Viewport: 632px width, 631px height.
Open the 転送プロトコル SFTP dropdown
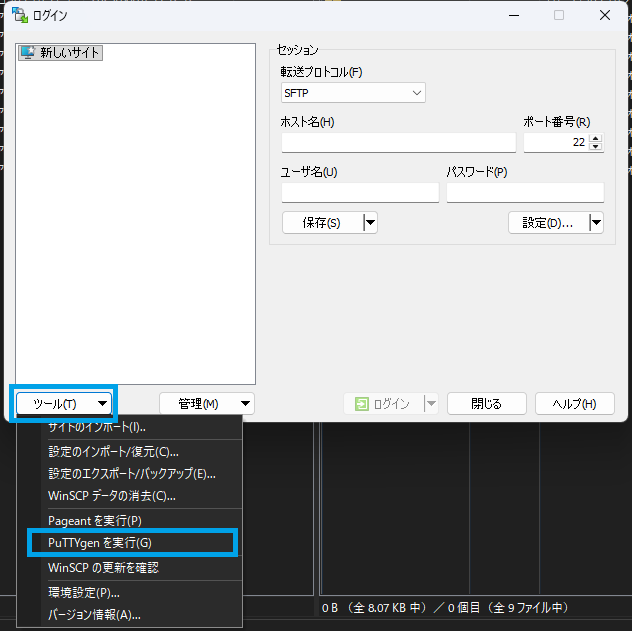(x=354, y=93)
